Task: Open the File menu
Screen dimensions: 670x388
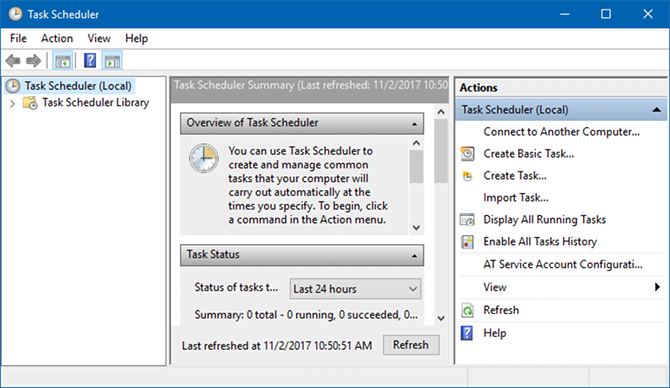Action: (18, 38)
